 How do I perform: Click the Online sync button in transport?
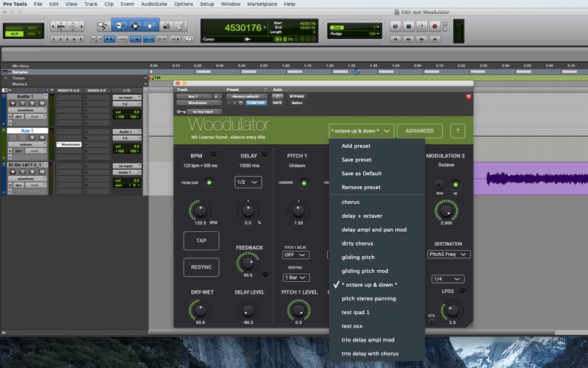(x=395, y=26)
